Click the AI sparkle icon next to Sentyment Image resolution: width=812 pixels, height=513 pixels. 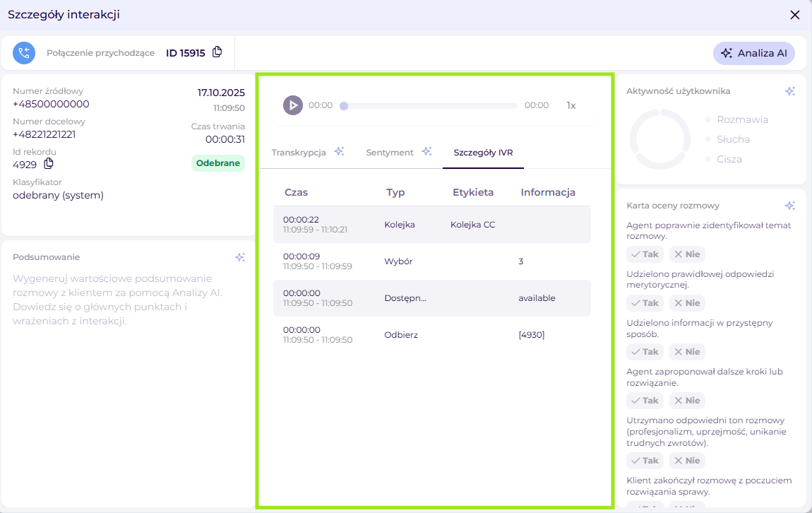[x=426, y=151]
